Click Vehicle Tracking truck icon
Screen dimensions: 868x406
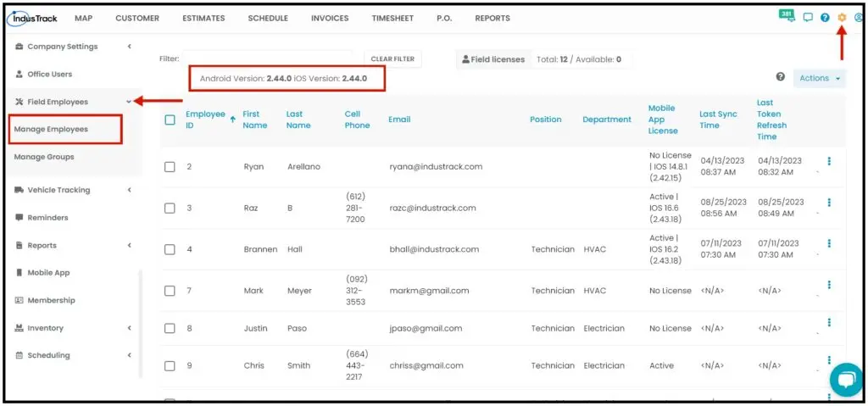19,190
